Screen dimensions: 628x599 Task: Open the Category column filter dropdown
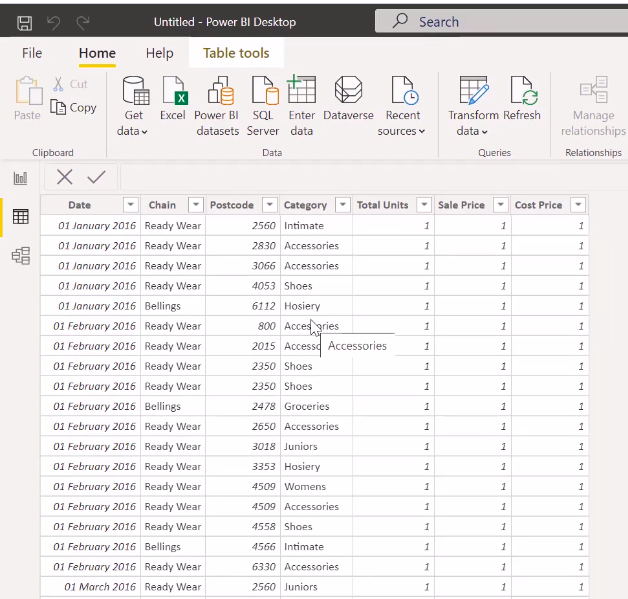pos(343,205)
